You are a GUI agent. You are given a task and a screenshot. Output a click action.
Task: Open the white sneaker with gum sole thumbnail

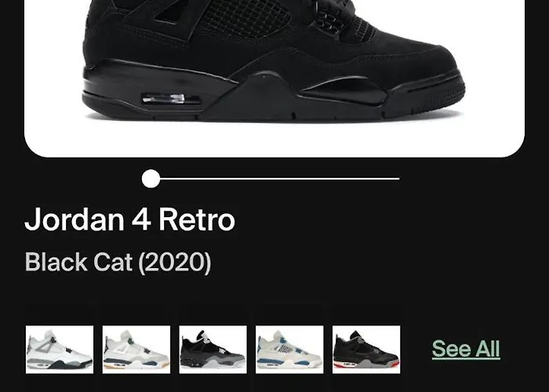click(x=136, y=350)
